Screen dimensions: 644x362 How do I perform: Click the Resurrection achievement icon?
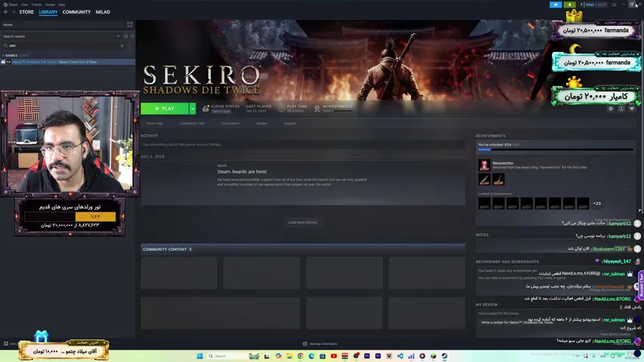coord(484,165)
